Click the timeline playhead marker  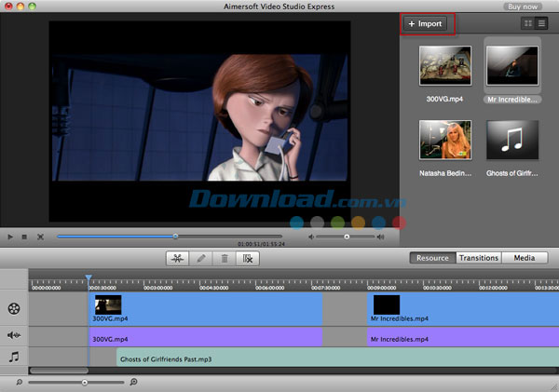89,277
